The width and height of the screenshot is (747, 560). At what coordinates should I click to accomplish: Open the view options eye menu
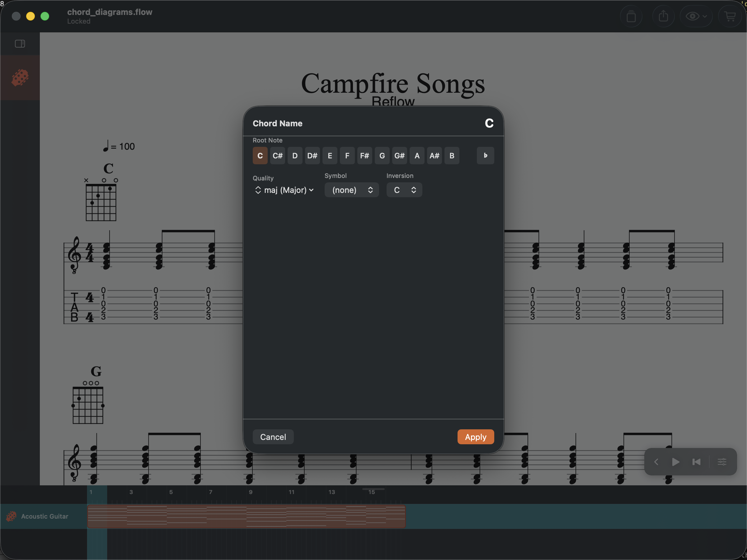pos(695,16)
